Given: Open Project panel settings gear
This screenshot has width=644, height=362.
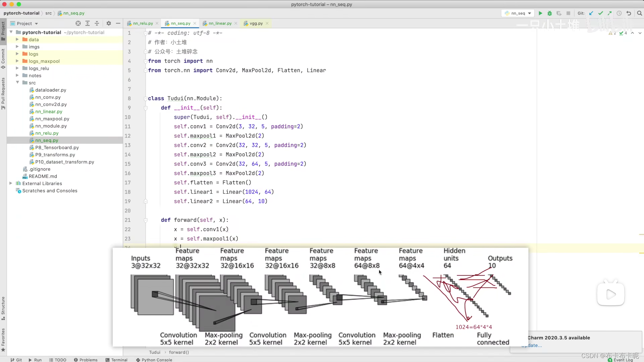Looking at the screenshot, I should point(109,23).
